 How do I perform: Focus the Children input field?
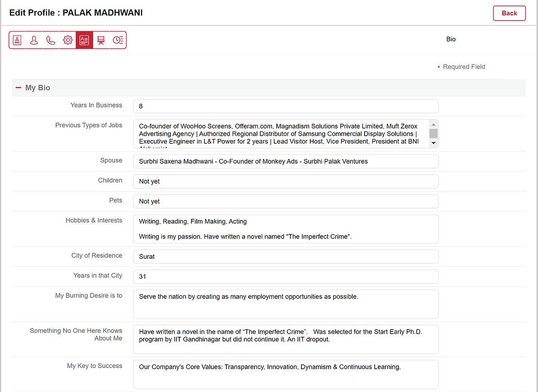(285, 181)
